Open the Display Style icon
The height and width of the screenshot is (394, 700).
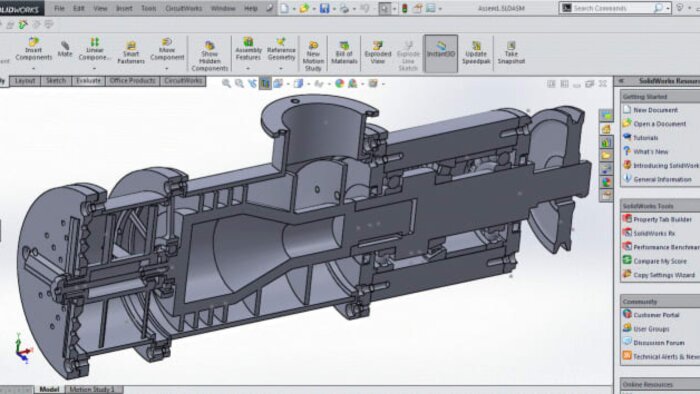coord(298,83)
